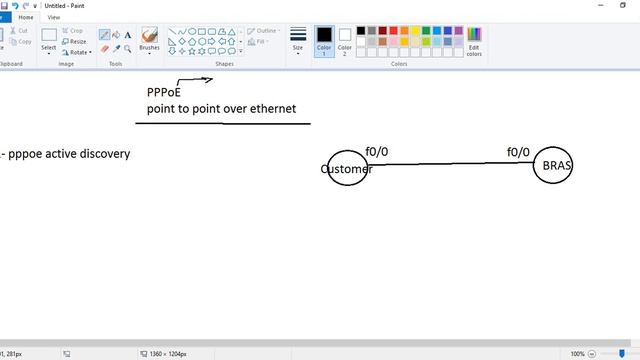The height and width of the screenshot is (360, 640).
Task: Choose the Right arrow shape
Action: coord(212,42)
